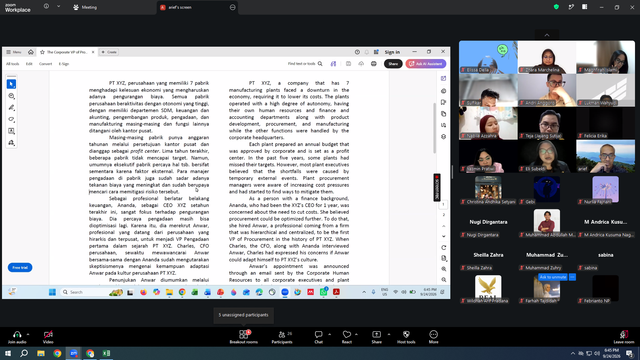Click the green encryption shield icon
640x360 pixels.
tap(556, 7)
